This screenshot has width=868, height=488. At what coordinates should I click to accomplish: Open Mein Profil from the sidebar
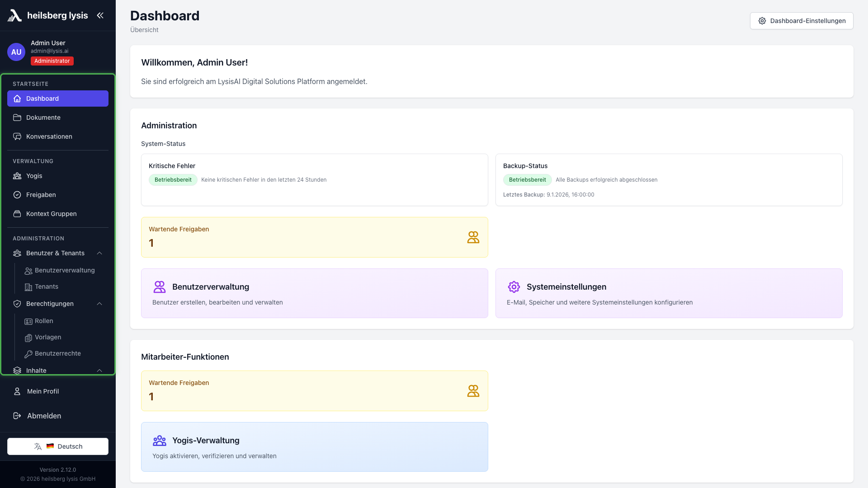click(x=42, y=391)
